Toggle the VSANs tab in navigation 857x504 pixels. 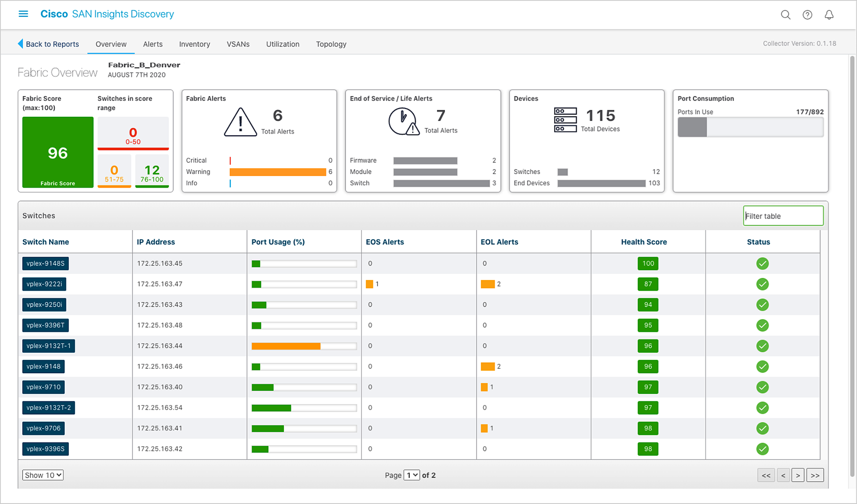(x=237, y=44)
